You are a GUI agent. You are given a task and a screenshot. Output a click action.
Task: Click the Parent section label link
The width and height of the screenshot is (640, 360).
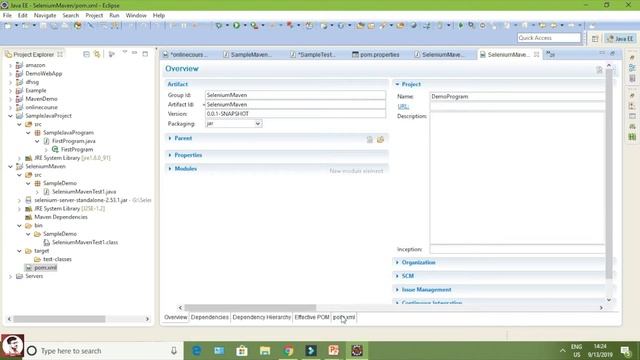183,138
